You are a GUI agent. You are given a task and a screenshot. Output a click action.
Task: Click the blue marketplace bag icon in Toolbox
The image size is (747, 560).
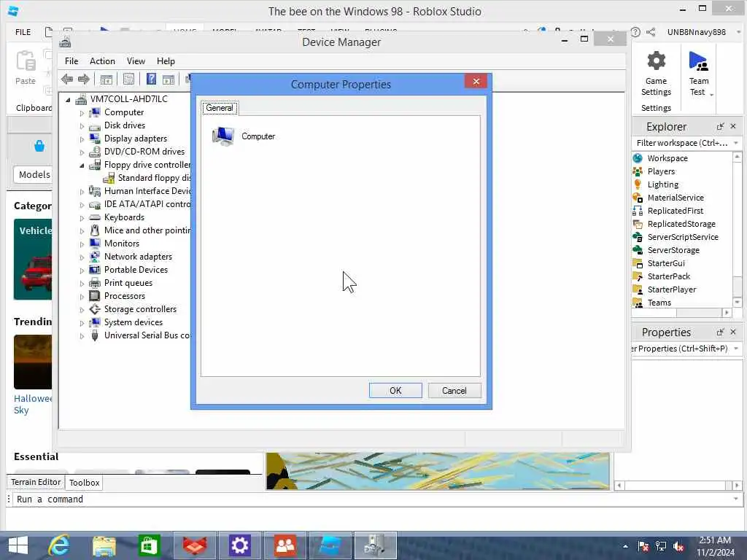[39, 146]
